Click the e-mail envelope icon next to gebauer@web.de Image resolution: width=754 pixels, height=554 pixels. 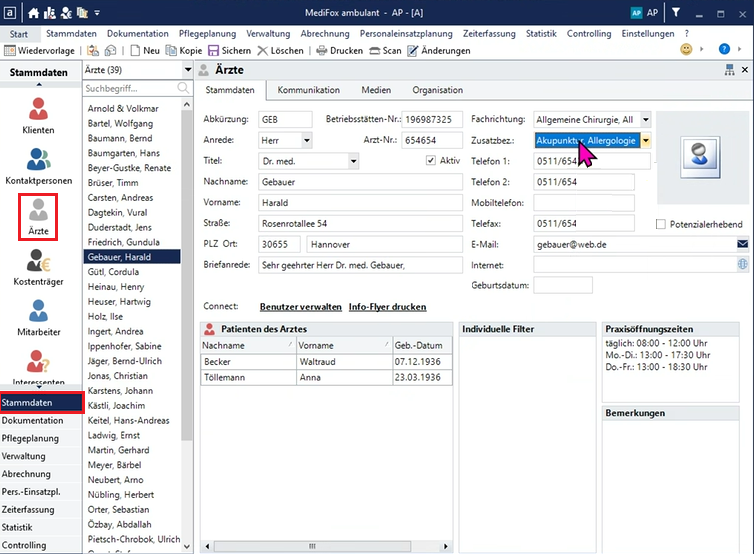click(742, 244)
